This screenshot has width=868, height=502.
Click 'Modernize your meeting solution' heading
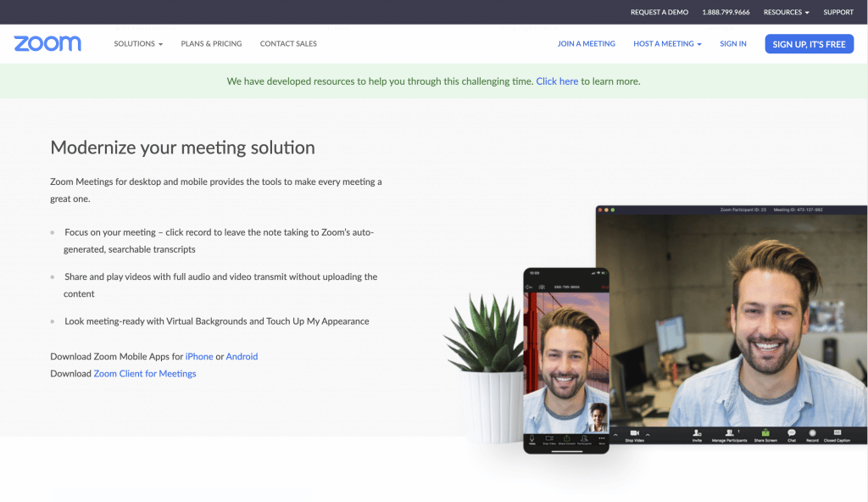coord(183,148)
